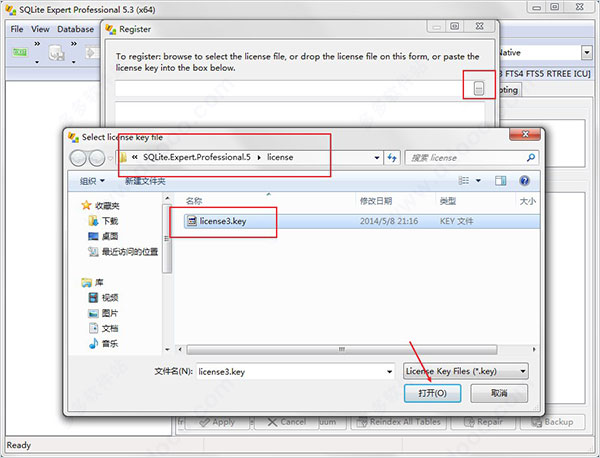
Task: Open the Native dropdown in main window
Action: point(587,52)
